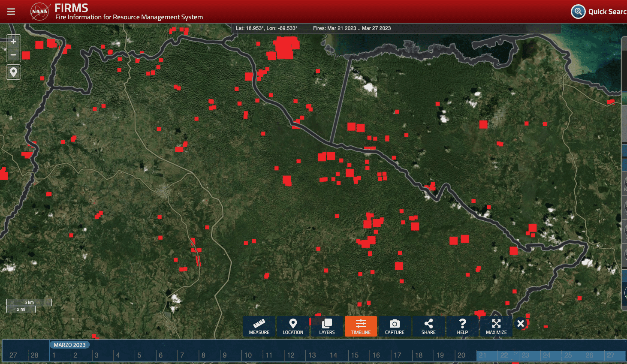Image resolution: width=627 pixels, height=364 pixels.
Task: Capture a map screenshot
Action: (395, 327)
